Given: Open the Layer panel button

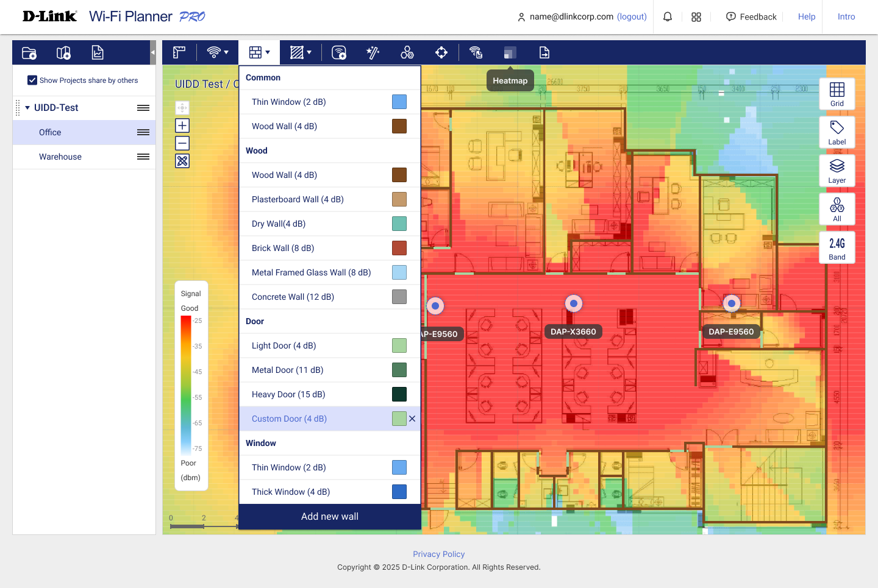Looking at the screenshot, I should coord(837,171).
